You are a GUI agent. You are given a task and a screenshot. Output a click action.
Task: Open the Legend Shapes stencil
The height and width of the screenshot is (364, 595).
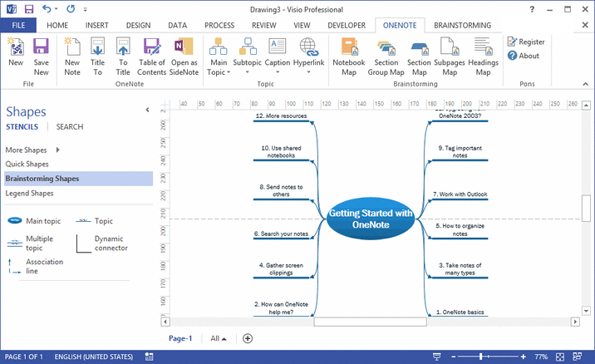coord(29,193)
